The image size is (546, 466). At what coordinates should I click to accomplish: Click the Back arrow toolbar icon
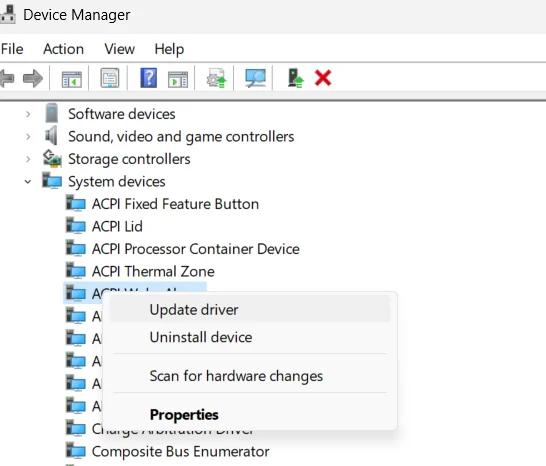coord(7,78)
